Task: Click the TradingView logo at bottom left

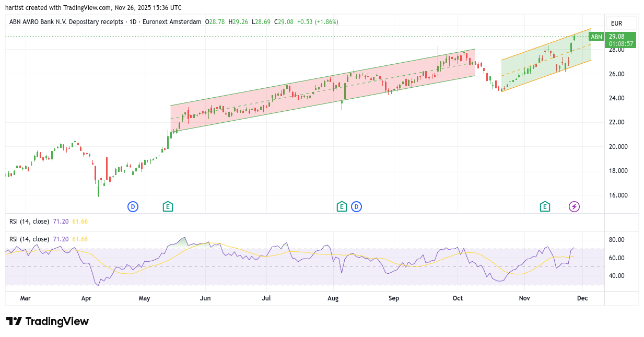Action: pyautogui.click(x=48, y=321)
